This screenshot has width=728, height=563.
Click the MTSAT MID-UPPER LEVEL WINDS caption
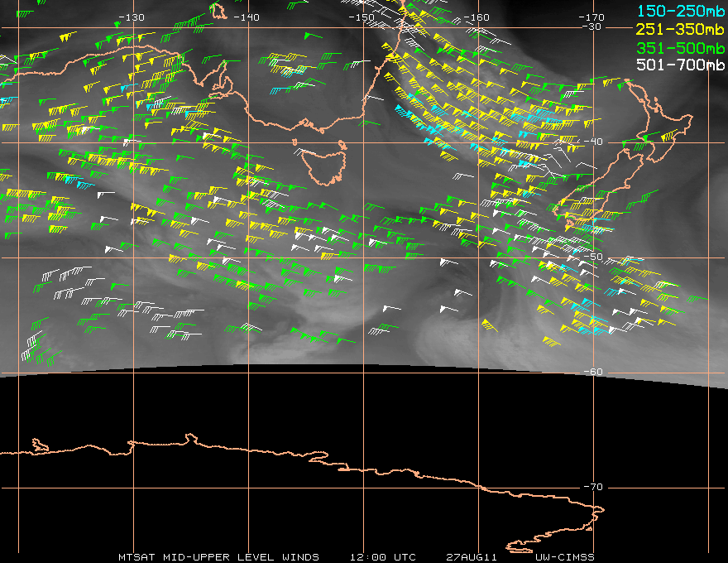click(x=218, y=557)
